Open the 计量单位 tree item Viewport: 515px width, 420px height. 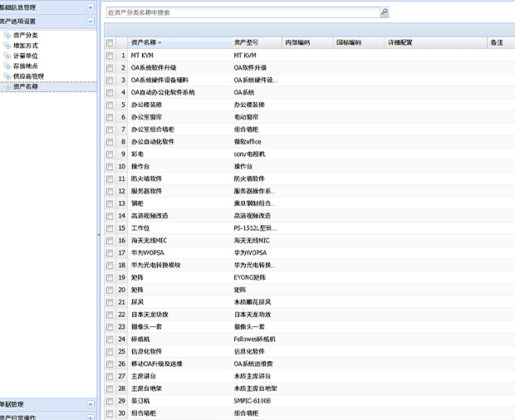[25, 56]
